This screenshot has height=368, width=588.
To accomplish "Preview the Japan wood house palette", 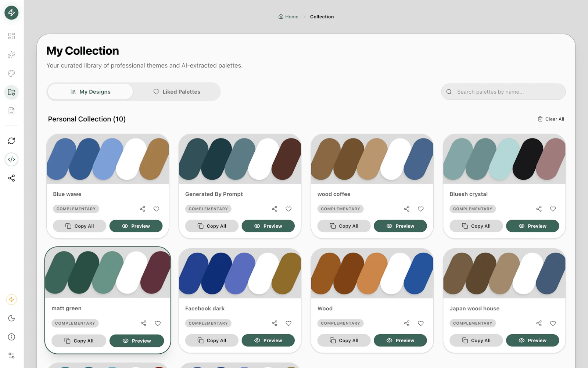I will (x=533, y=340).
